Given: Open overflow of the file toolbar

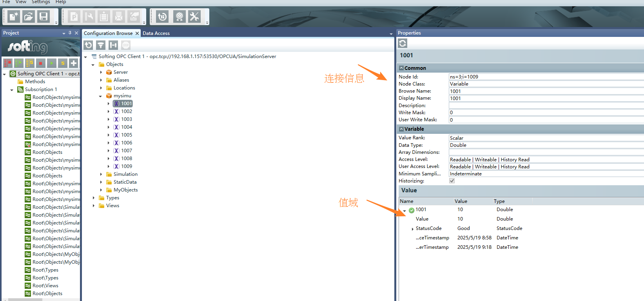Looking at the screenshot, I should [x=56, y=23].
